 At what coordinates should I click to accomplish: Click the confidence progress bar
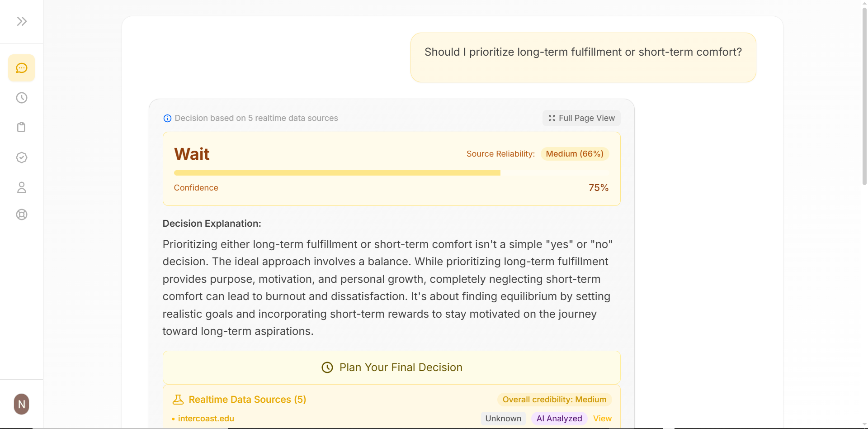point(392,173)
